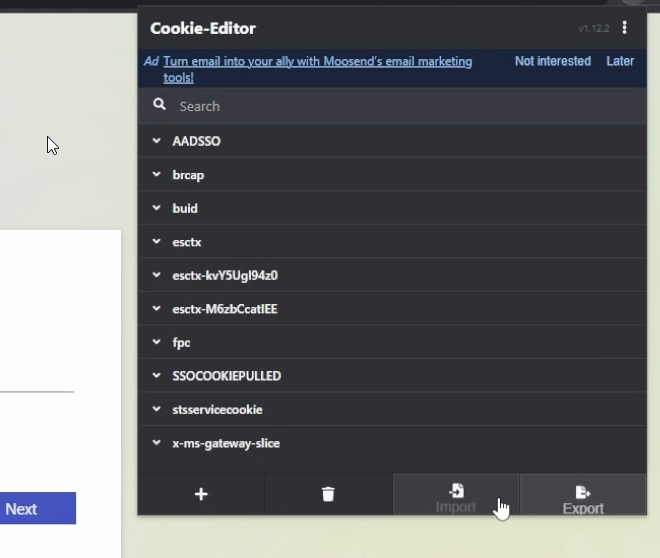Screen dimensions: 660x558
Task: Show details for SSOCOOKIEPULLED cookie
Action: [226, 376]
